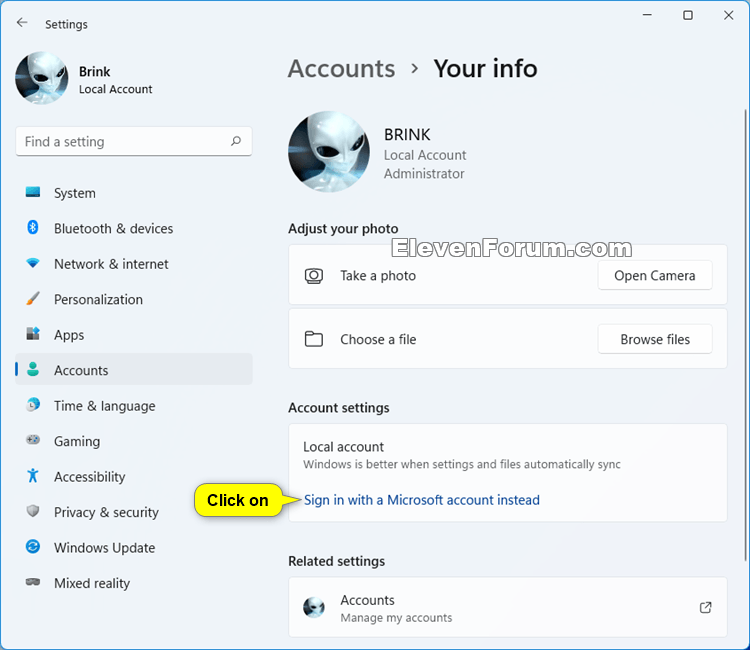
Task: Select Personalization in the sidebar
Action: point(134,299)
